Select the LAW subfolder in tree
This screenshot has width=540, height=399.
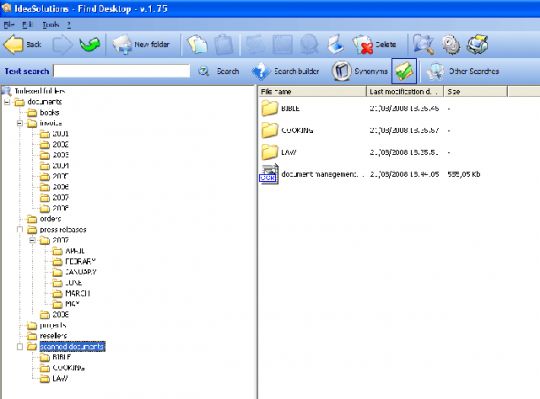(x=54, y=379)
